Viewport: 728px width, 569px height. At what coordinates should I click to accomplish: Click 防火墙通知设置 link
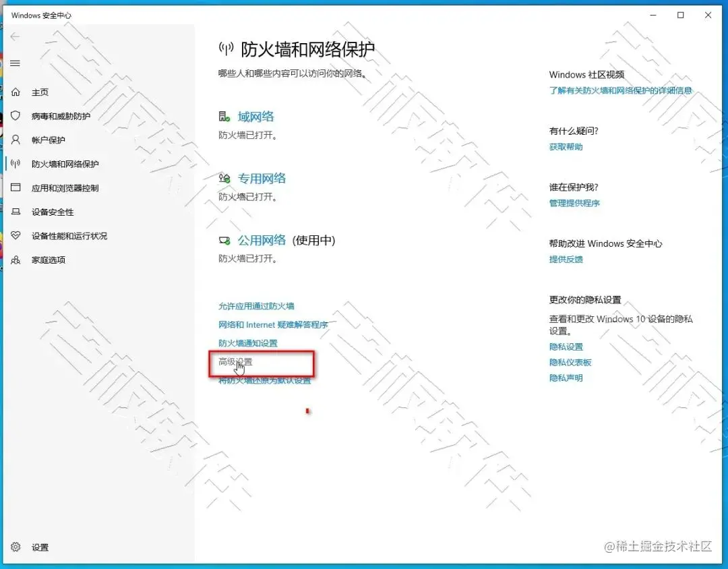click(248, 343)
